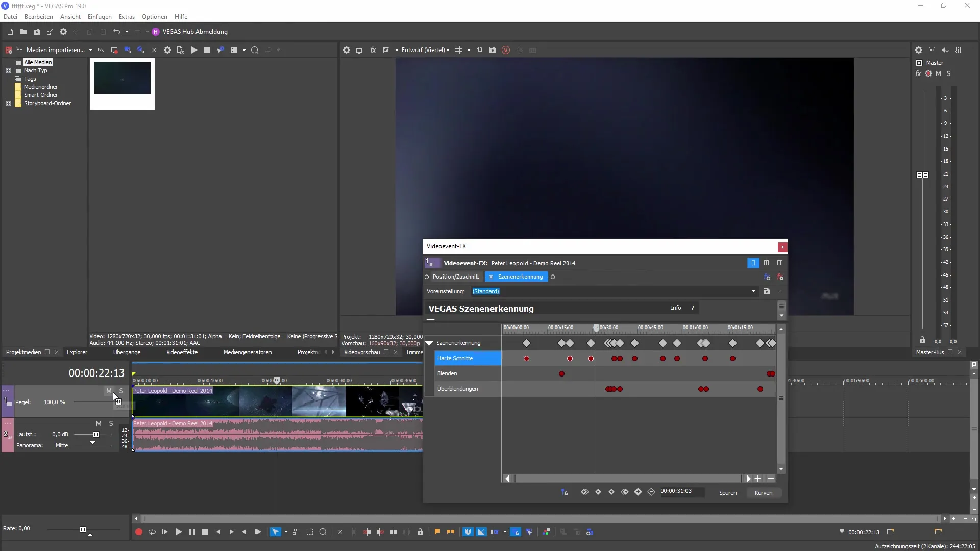Open Info in VEGAS Szenenerkennung
This screenshot has height=551, width=980.
pos(676,308)
